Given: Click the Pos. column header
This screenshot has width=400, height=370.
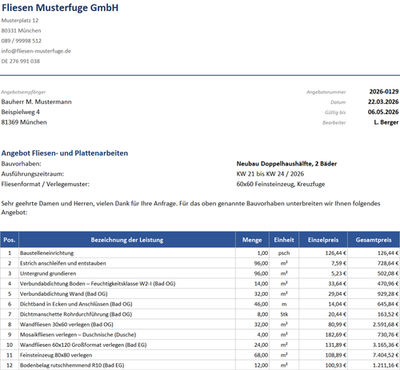Looking at the screenshot, I should coord(9,240).
